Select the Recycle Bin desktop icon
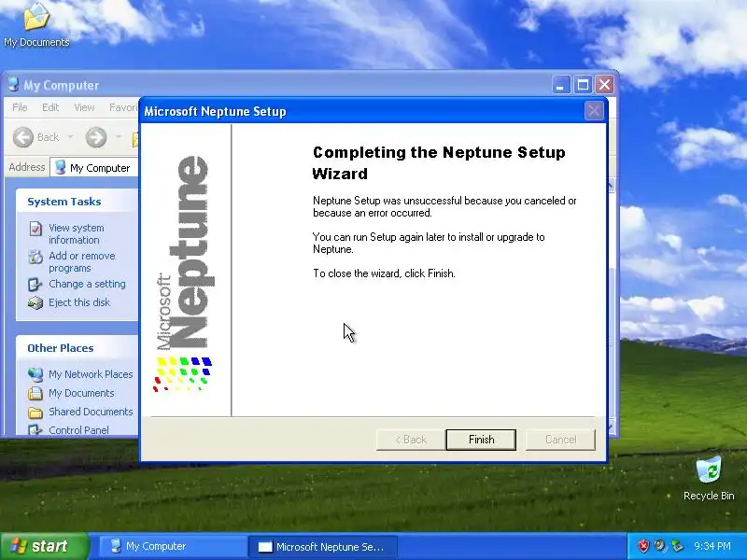This screenshot has height=560, width=747. (x=709, y=479)
